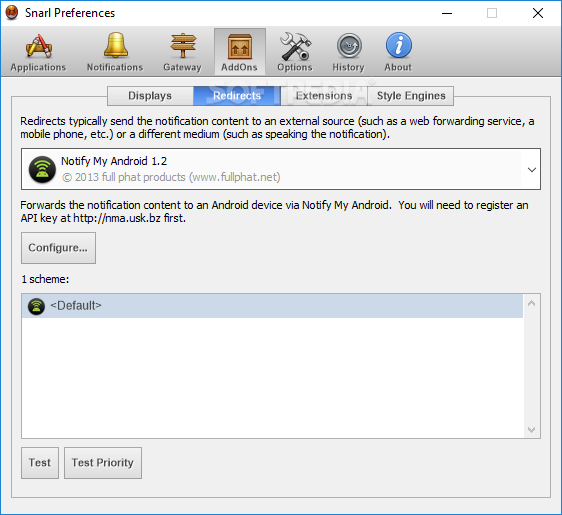Open the Notifications bell section

click(115, 52)
